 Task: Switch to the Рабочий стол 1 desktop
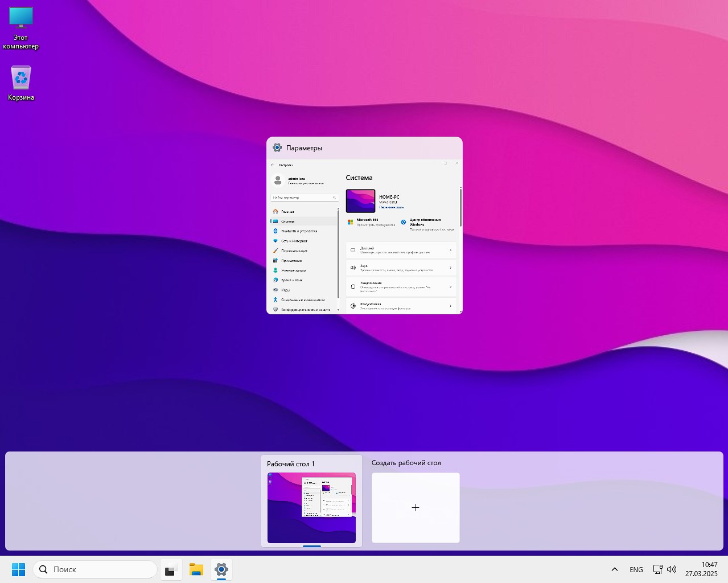311,507
